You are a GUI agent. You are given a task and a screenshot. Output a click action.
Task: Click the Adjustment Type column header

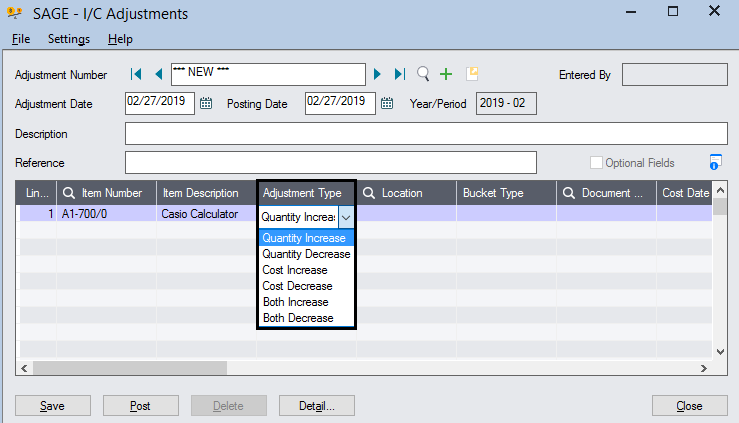[306, 193]
